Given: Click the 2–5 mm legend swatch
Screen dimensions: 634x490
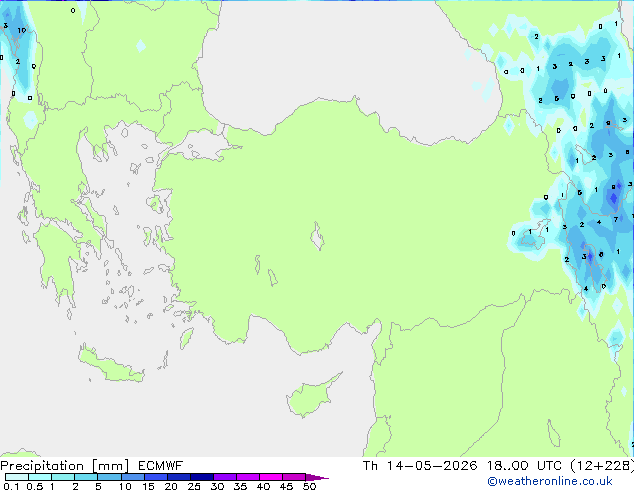Looking at the screenshot, I should 86,477.
